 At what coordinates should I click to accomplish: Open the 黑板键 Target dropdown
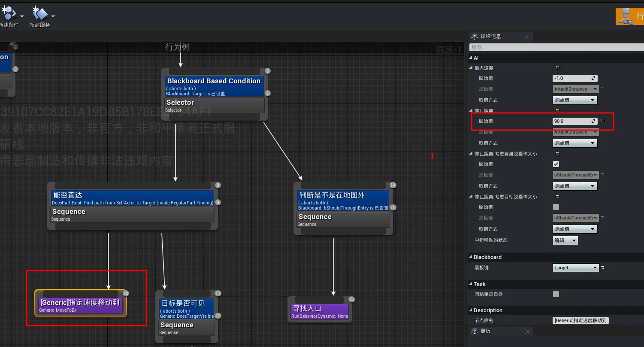(x=576, y=268)
